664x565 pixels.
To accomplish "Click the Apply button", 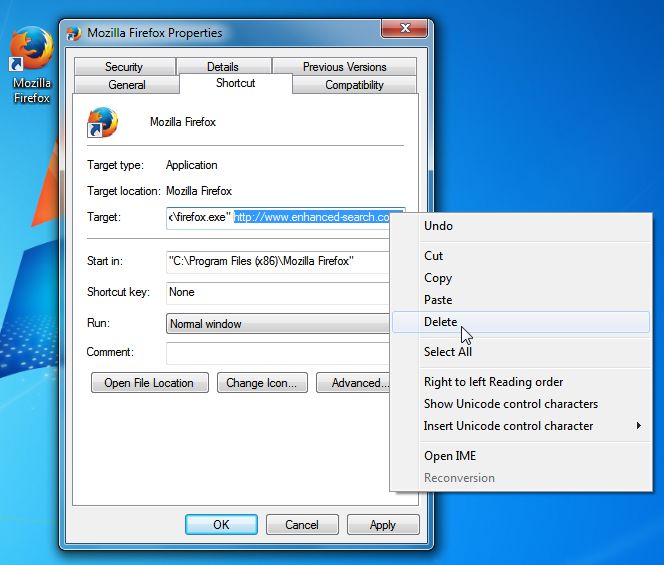I will click(383, 525).
